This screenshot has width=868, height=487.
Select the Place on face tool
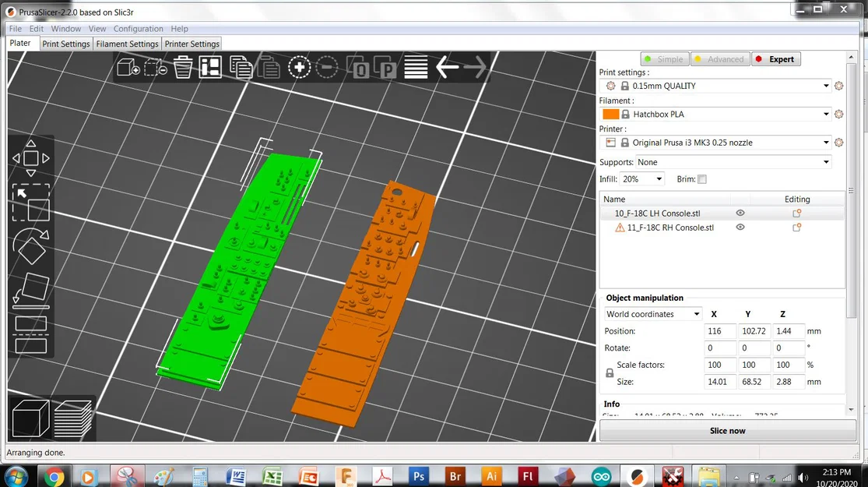coord(31,291)
